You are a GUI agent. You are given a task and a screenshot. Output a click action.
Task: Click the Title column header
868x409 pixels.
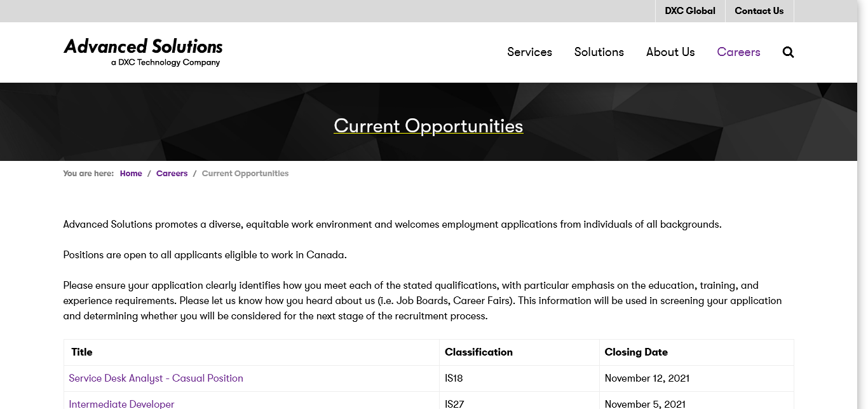[x=82, y=352]
